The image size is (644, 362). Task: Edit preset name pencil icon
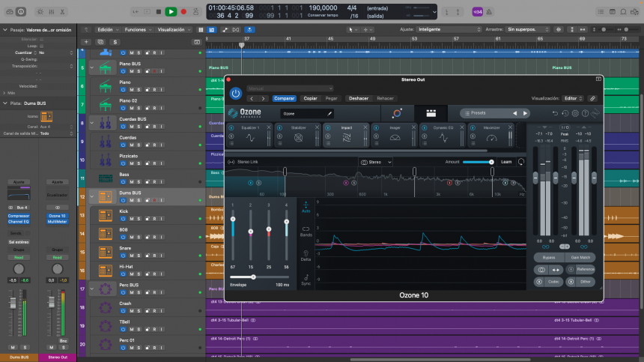329,114
